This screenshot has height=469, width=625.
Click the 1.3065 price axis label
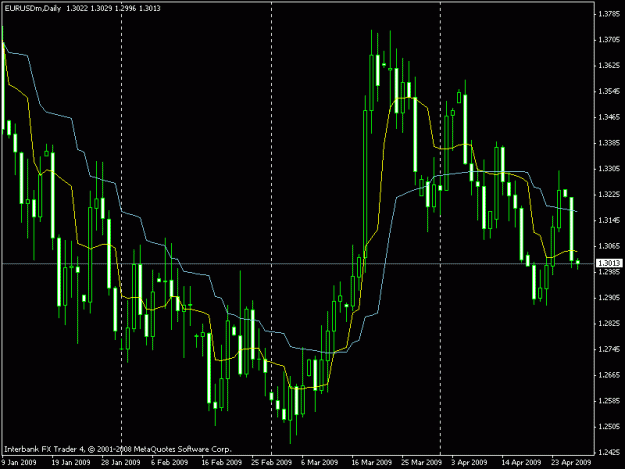click(609, 246)
